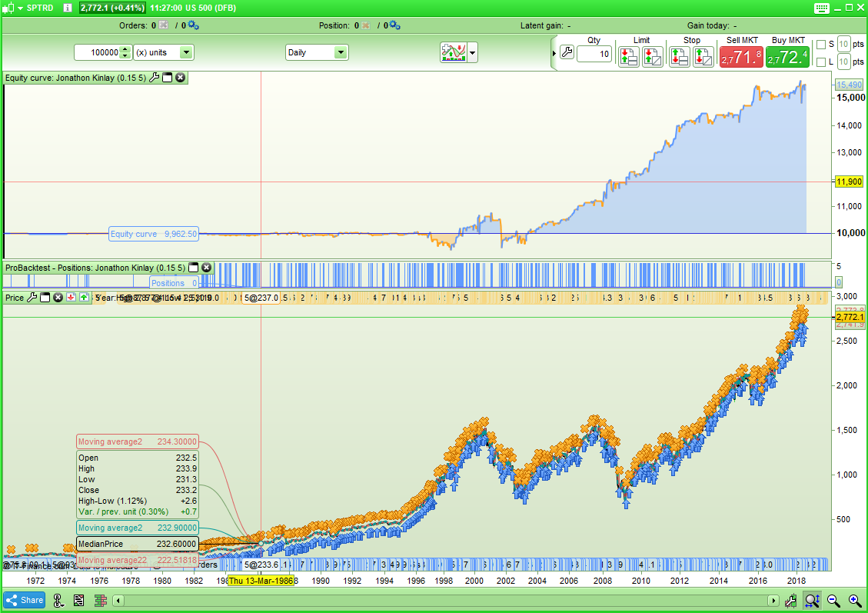The image size is (868, 613).
Task: Open the on-screen keyboard icon
Action: 822,8
